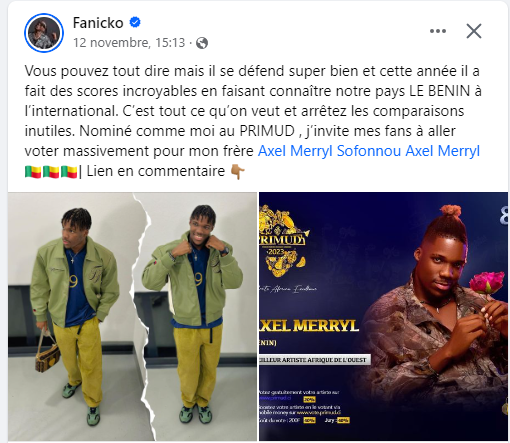Click the Lien en commentaire text
The height and width of the screenshot is (443, 510).
[x=156, y=171]
